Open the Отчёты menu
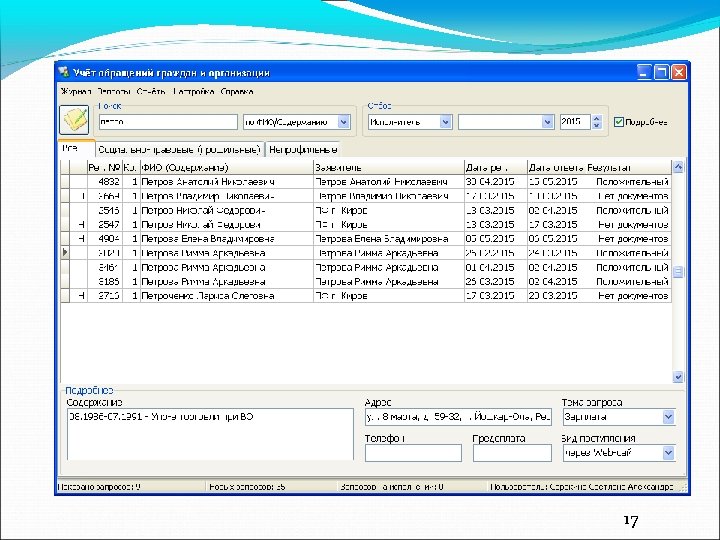Screen dimensions: 720x540 coord(151,91)
